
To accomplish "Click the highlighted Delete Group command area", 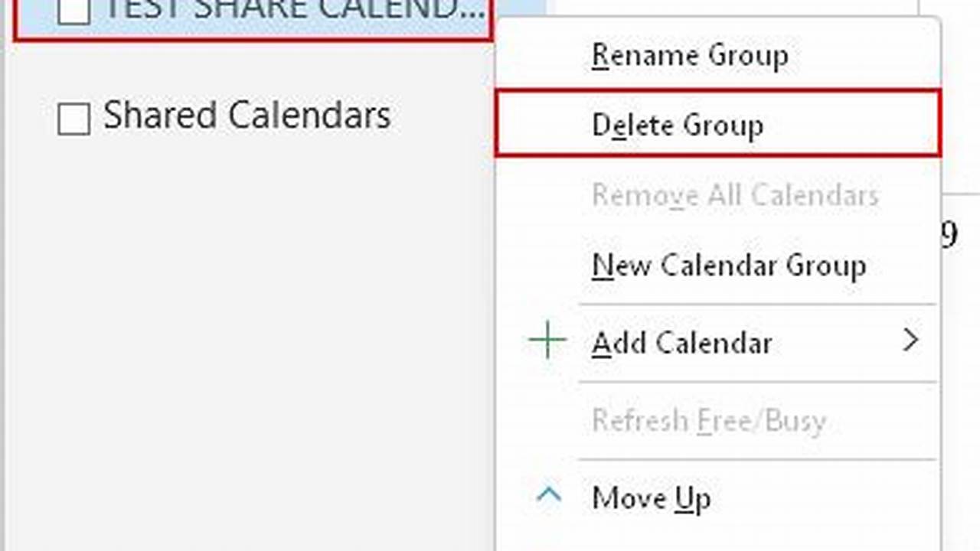I will 716,126.
